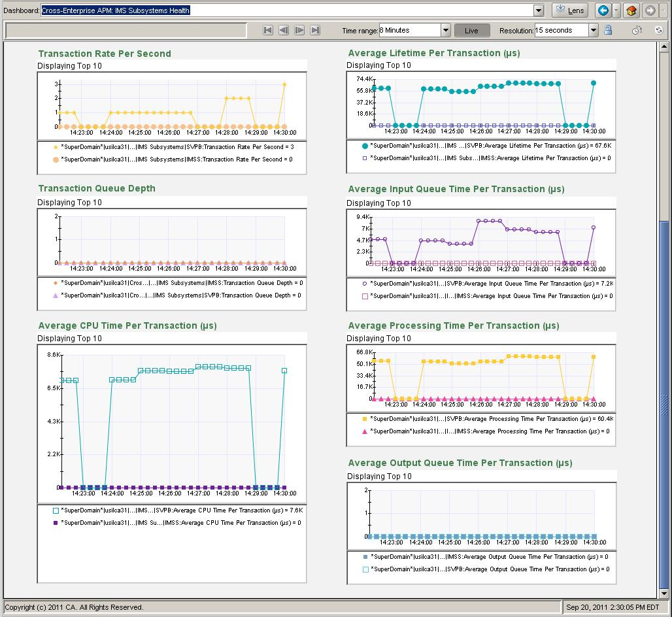
Task: Select IMSS Transaction Queue Depth legend entry
Action: [178, 283]
